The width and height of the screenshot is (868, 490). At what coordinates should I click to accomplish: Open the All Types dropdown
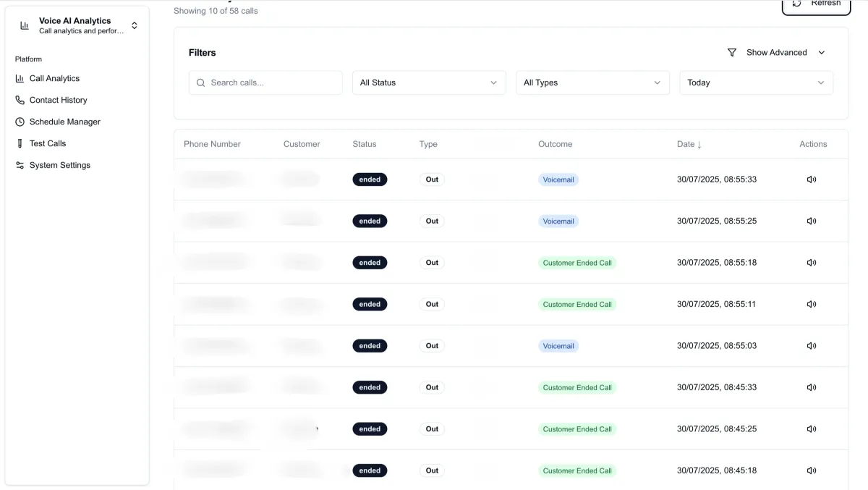(592, 83)
